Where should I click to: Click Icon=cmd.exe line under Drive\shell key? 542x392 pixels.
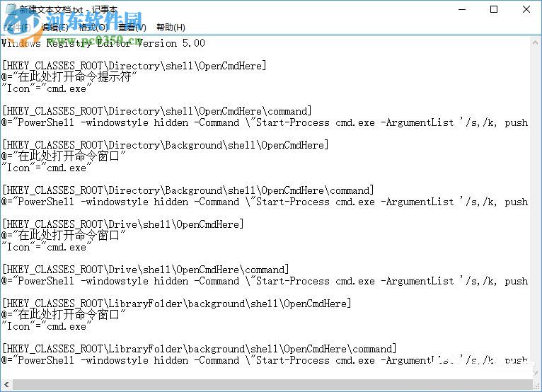click(x=47, y=247)
